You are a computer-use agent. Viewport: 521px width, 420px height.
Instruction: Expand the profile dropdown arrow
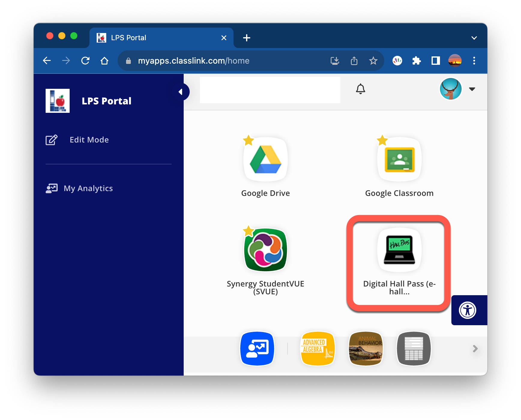(x=472, y=89)
